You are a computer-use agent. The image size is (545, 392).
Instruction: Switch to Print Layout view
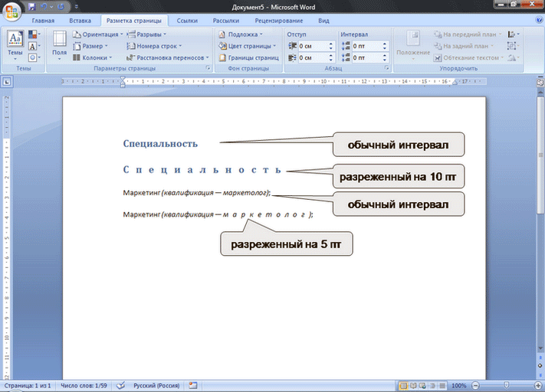[x=403, y=386]
